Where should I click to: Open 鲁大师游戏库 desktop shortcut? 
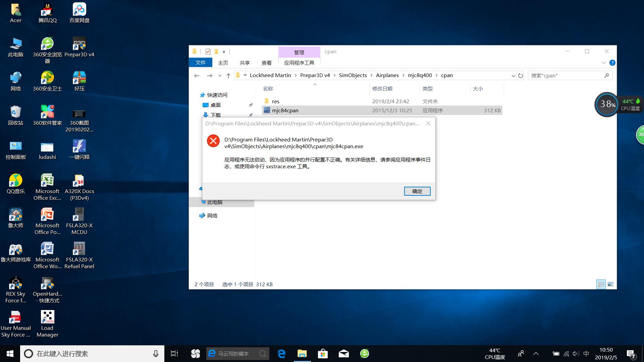click(16, 252)
